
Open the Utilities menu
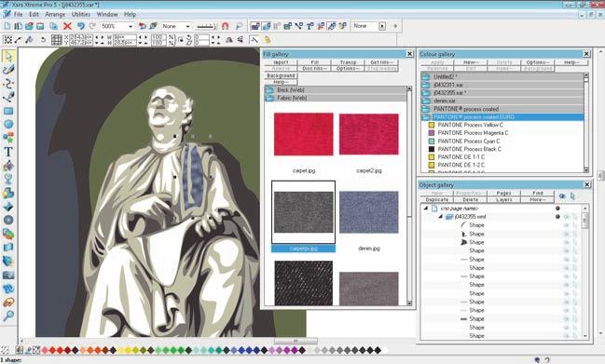tap(81, 14)
